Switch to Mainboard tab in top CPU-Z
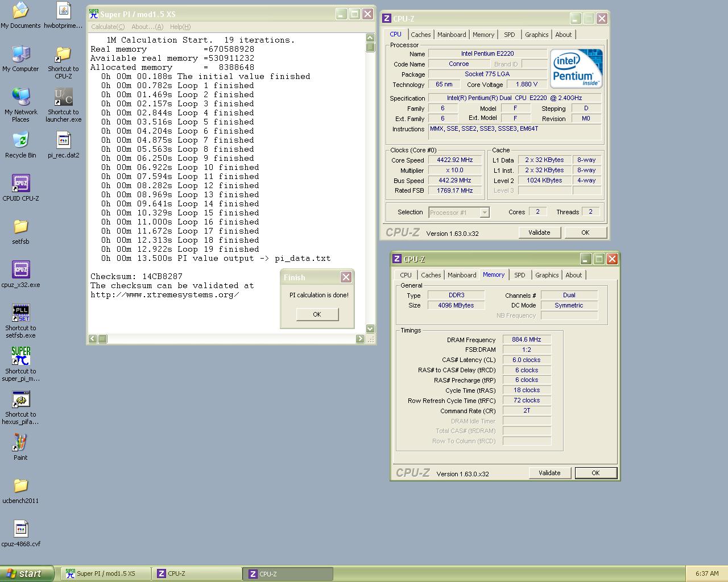The width and height of the screenshot is (728, 582). 452,35
